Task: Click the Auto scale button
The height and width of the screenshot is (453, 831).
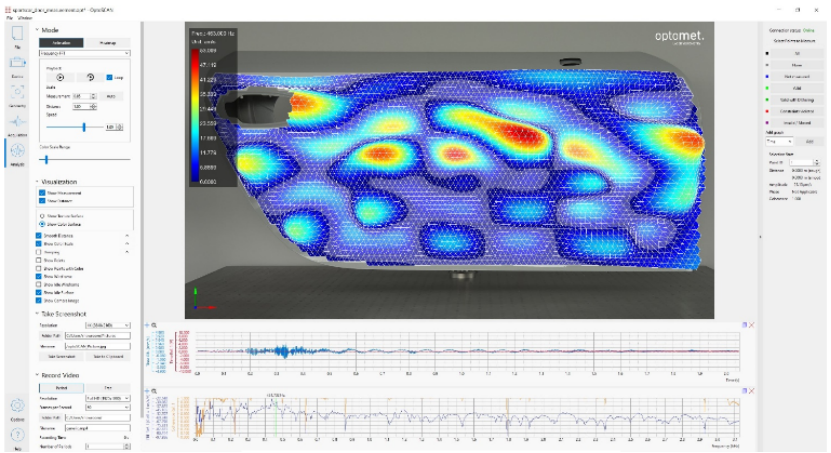Action: pos(111,96)
